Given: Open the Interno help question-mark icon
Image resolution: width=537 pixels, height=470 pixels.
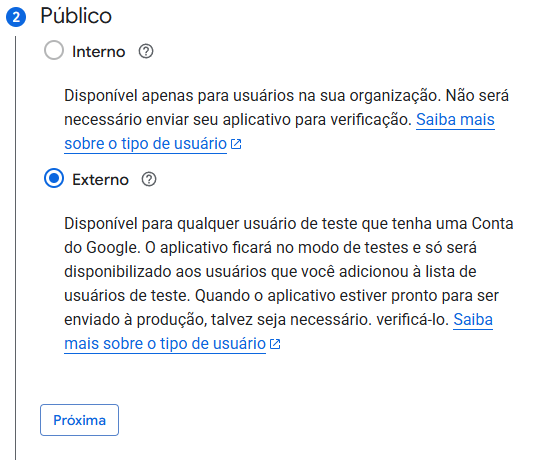Looking at the screenshot, I should (x=146, y=52).
